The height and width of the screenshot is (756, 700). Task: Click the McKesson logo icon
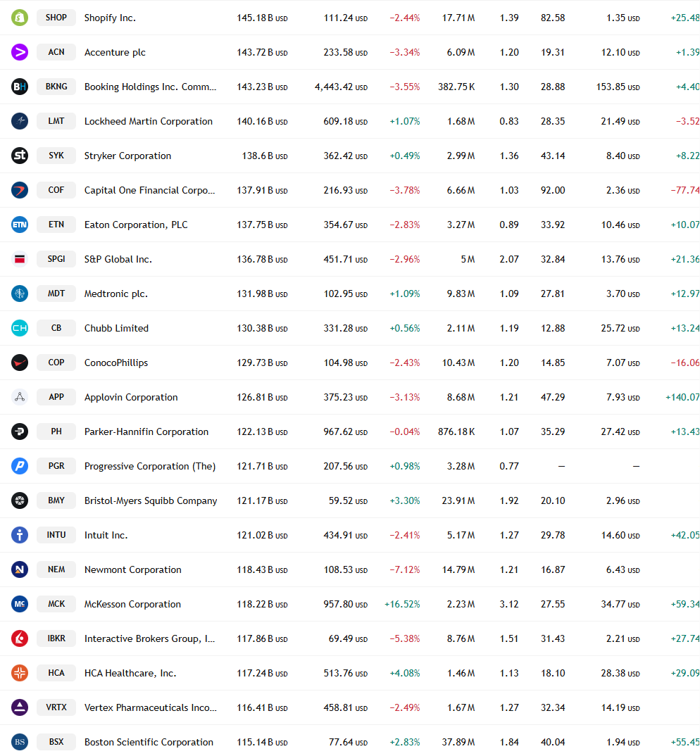pos(20,604)
